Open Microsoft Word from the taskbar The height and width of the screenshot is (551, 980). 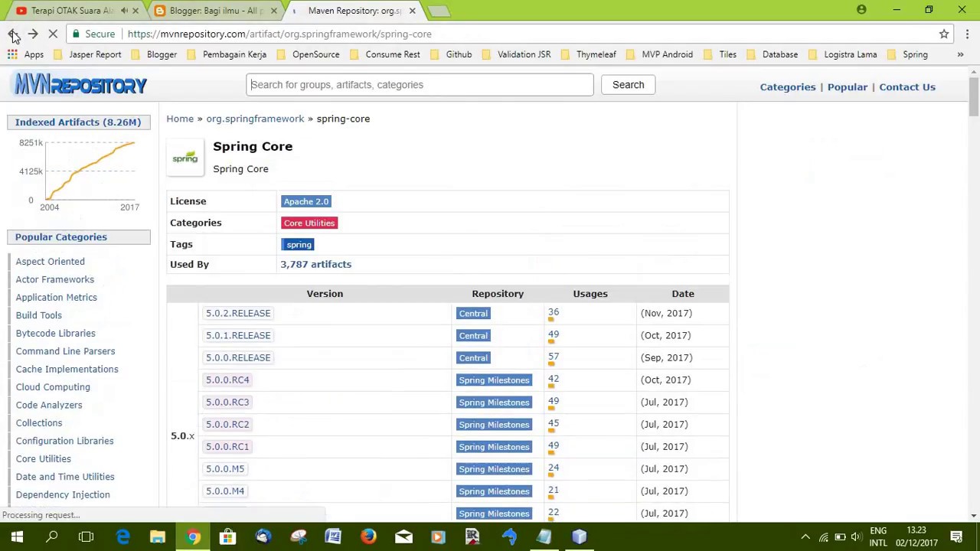point(333,537)
